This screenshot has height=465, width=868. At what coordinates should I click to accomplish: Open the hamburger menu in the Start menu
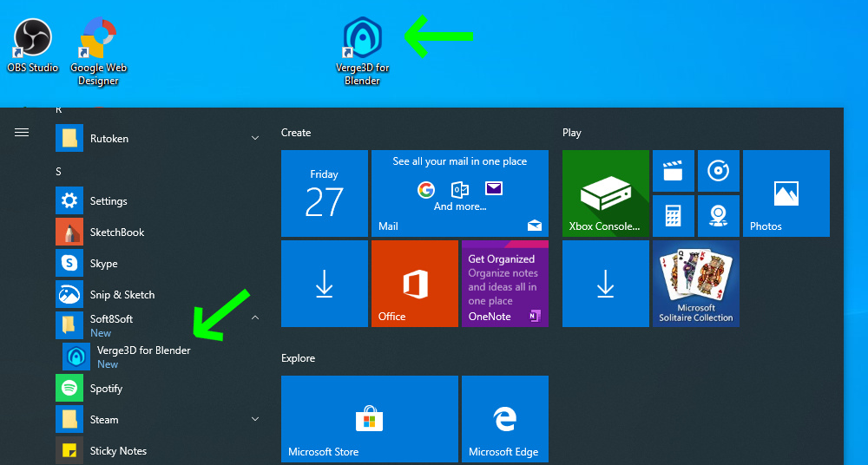coord(22,133)
